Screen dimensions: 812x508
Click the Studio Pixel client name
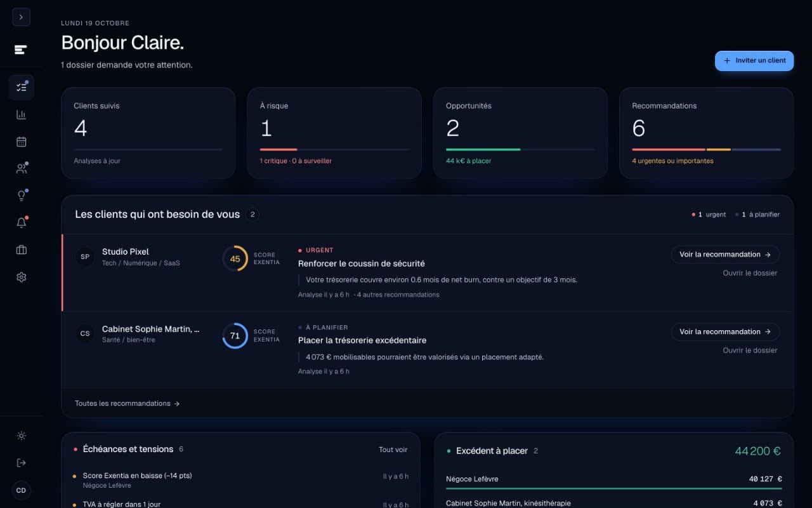coord(126,252)
